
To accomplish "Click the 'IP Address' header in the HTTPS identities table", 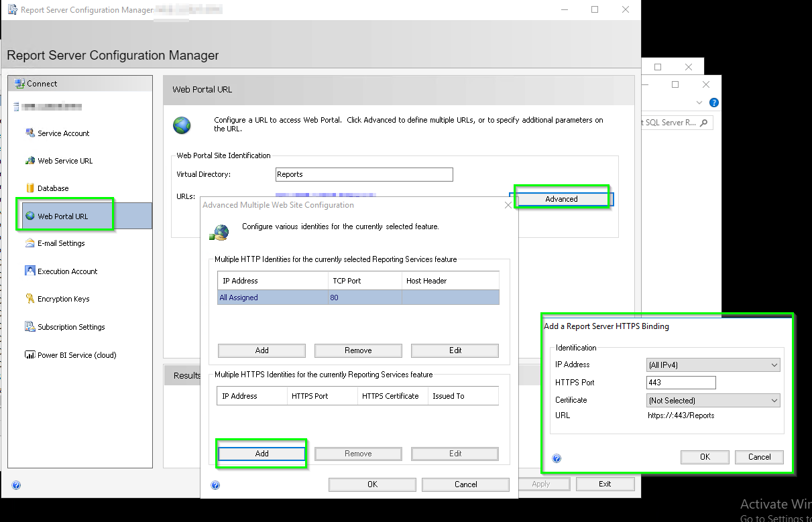I will coord(252,396).
